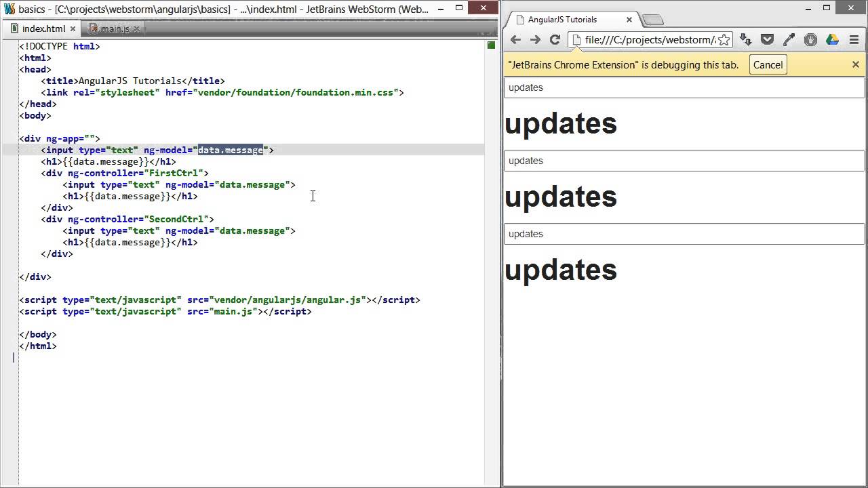
Task: Click the foundation.min.css link line
Action: [222, 92]
